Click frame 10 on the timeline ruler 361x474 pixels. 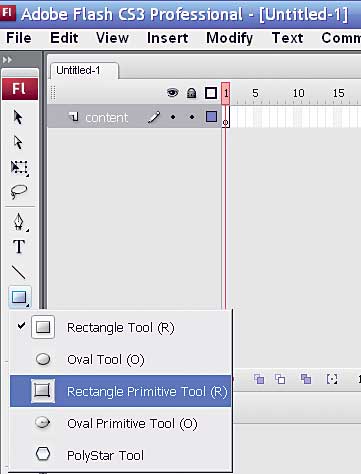(298, 93)
